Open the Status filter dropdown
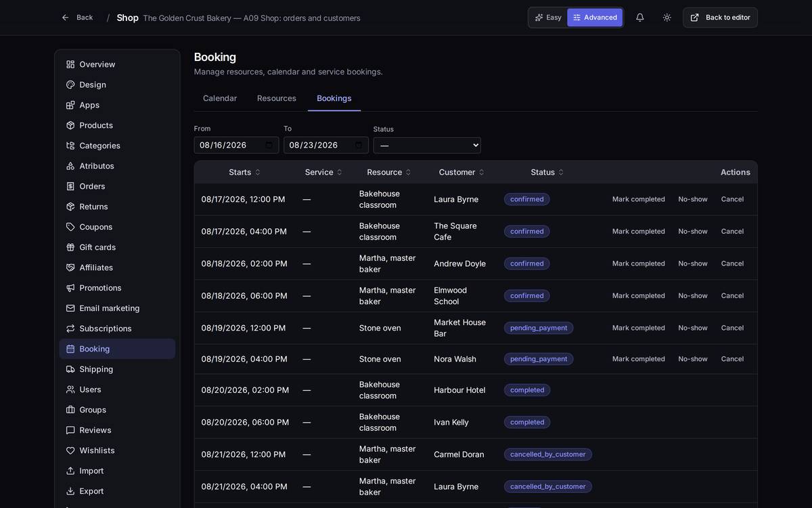This screenshot has height=508, width=812. pyautogui.click(x=427, y=145)
